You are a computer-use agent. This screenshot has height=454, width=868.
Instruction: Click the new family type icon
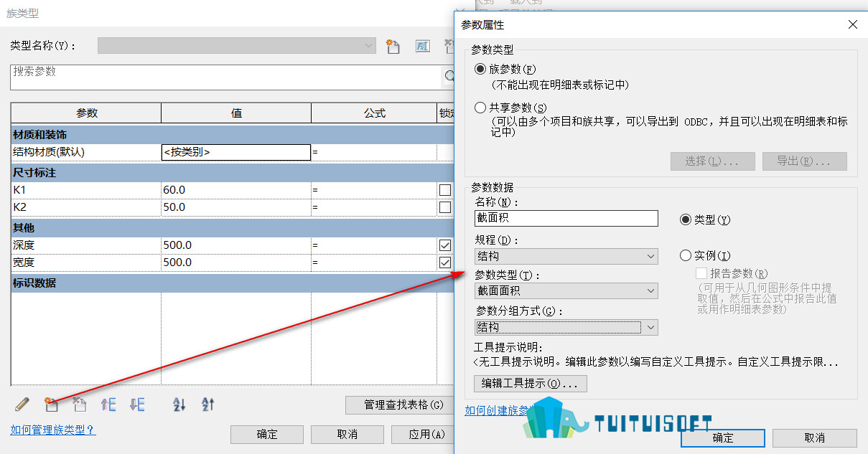click(392, 47)
